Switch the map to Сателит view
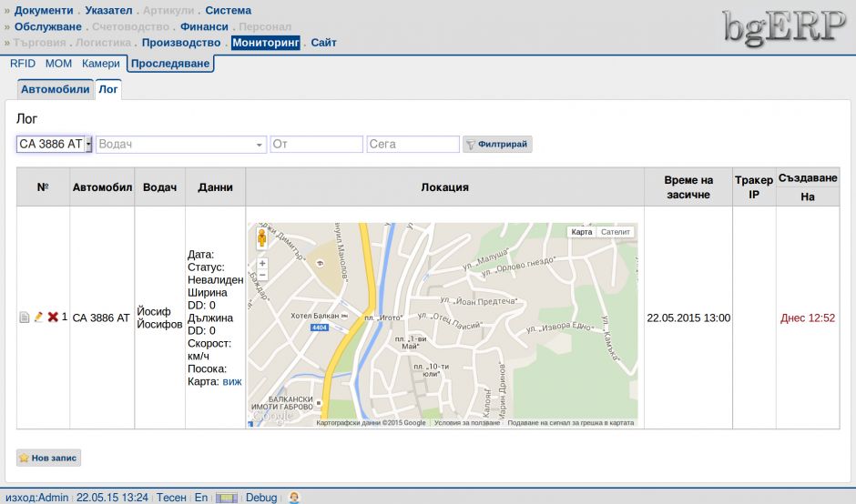The height and width of the screenshot is (504, 856). point(616,232)
